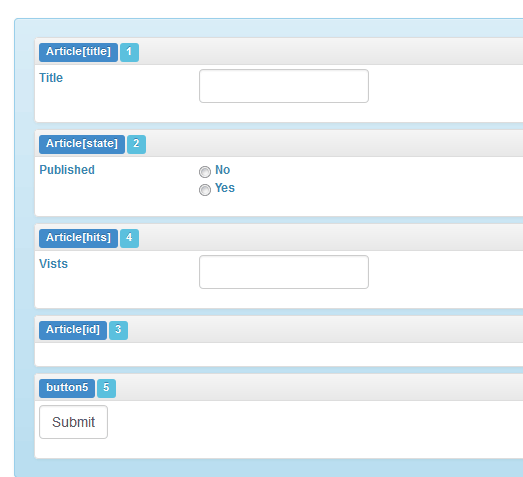Image resolution: width=523 pixels, height=477 pixels.
Task: Focus the Title text input
Action: pos(284,86)
